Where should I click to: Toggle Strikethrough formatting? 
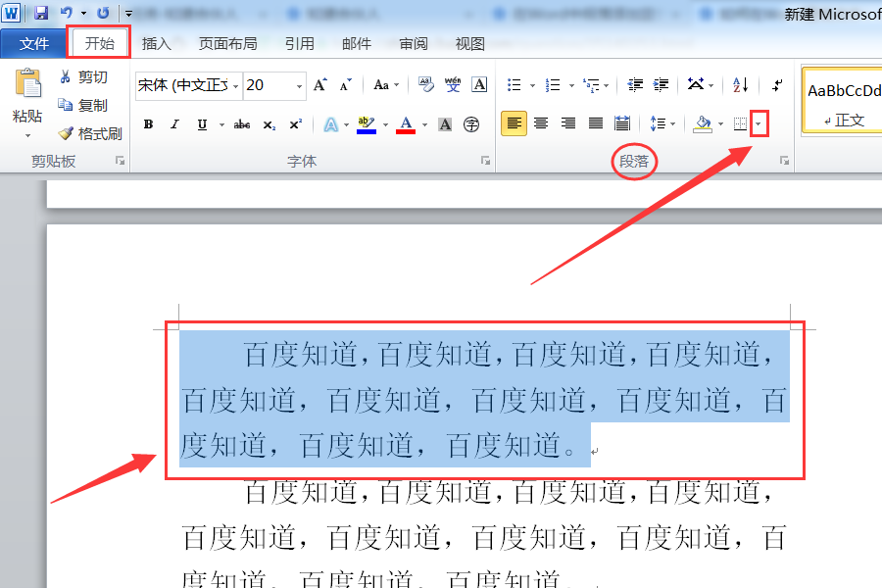click(242, 124)
